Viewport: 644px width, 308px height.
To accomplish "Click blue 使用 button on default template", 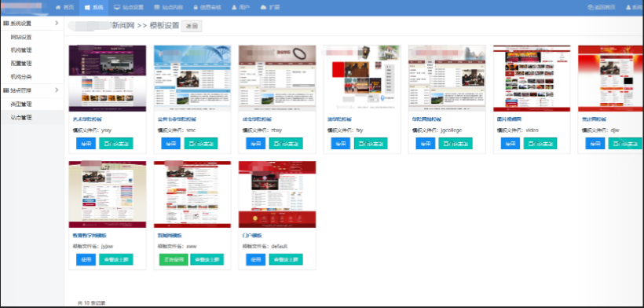I will point(255,259).
